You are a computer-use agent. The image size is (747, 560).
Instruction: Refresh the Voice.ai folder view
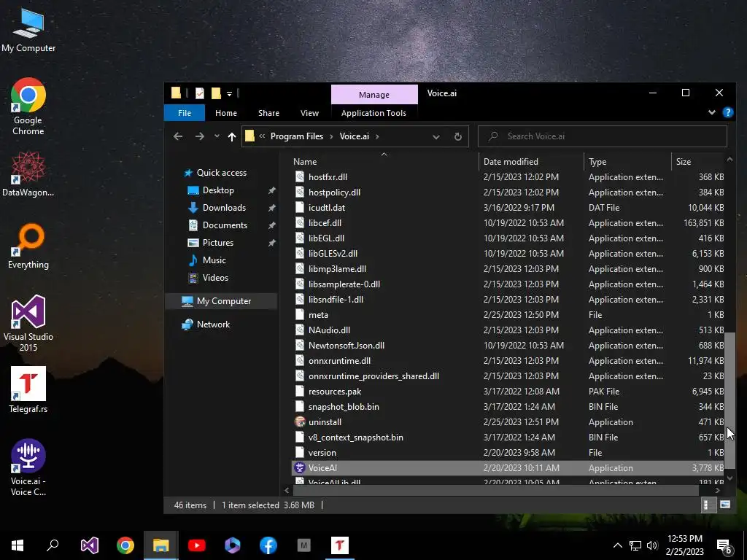[458, 136]
